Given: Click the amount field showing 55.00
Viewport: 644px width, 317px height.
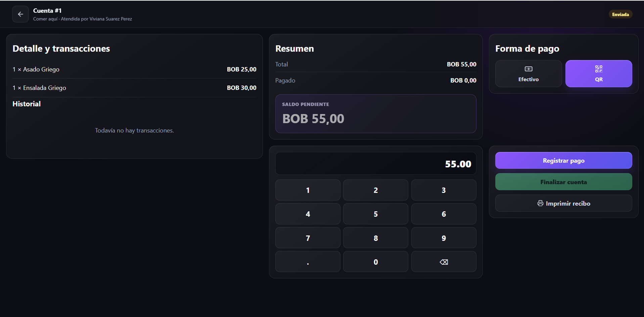Looking at the screenshot, I should (x=376, y=164).
